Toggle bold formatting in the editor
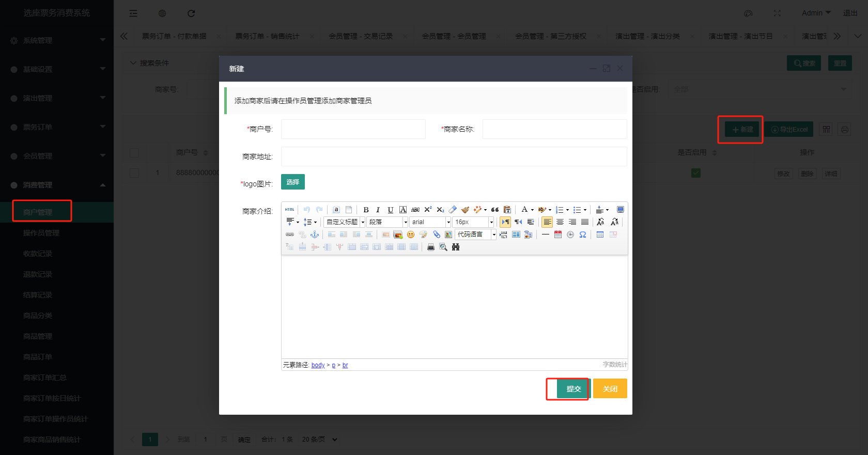Screen dimensions: 868x455 point(366,210)
